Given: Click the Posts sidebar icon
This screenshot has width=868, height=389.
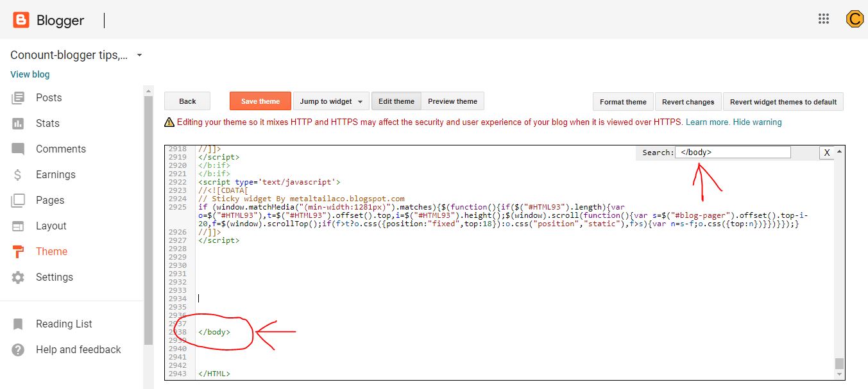Looking at the screenshot, I should [x=18, y=98].
